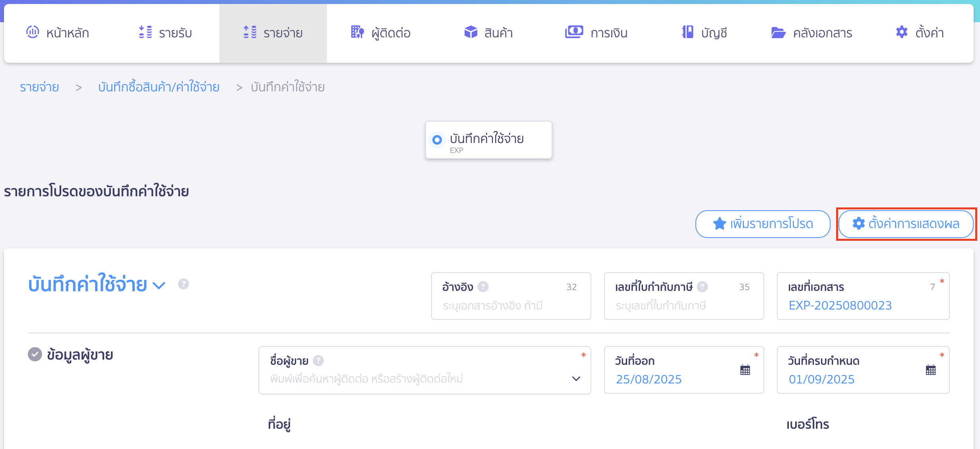
Task: Click the วันที่ครบกำหนด date value 01/09/2025
Action: coord(821,379)
